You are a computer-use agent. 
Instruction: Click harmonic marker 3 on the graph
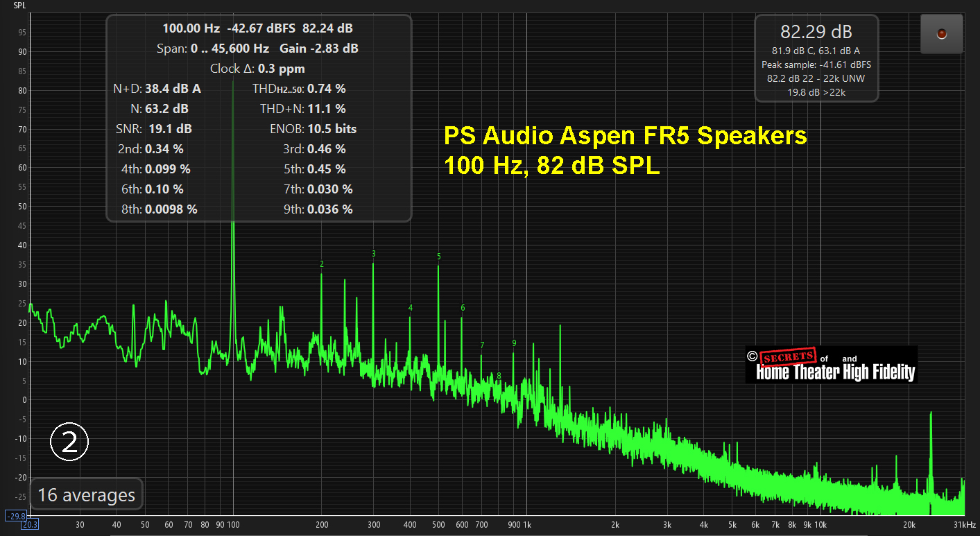tap(374, 254)
